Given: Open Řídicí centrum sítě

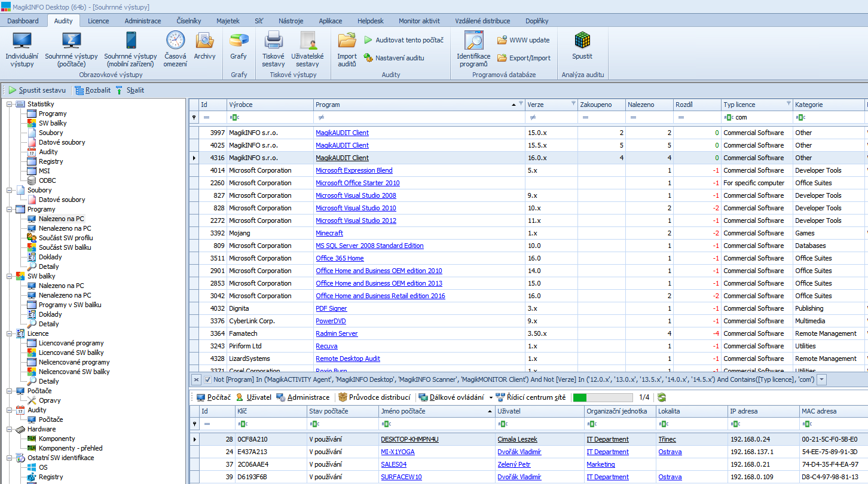Looking at the screenshot, I should point(530,397).
